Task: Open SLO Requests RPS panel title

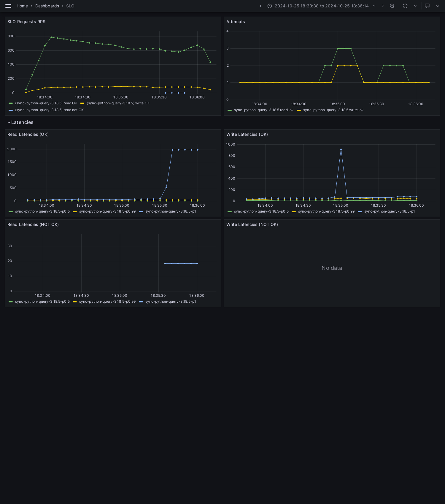Action: click(26, 22)
